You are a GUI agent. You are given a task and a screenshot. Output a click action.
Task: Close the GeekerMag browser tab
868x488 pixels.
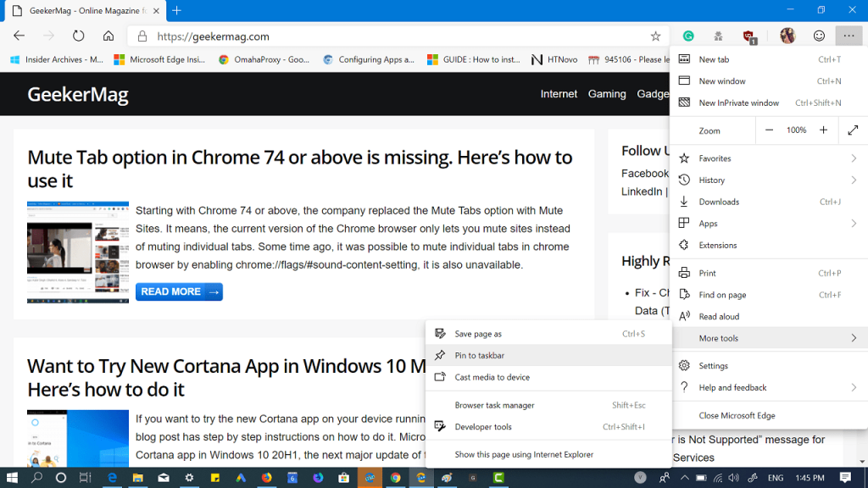(156, 10)
